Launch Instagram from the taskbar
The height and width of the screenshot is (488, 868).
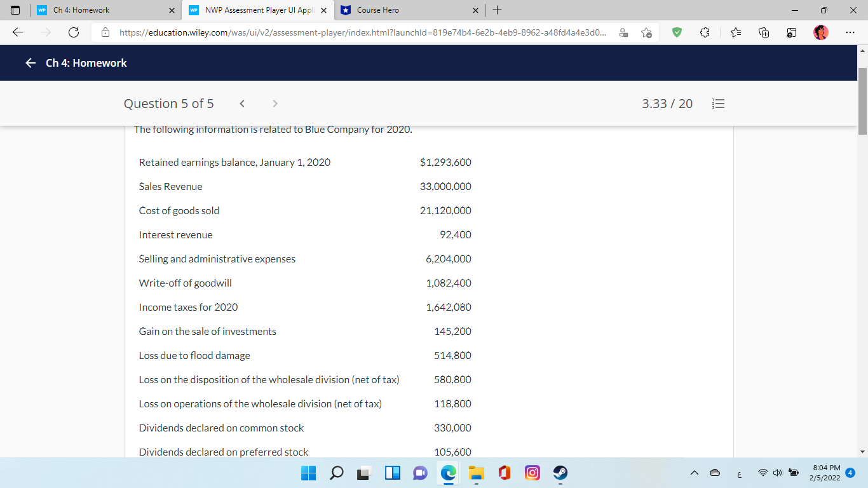tap(532, 473)
